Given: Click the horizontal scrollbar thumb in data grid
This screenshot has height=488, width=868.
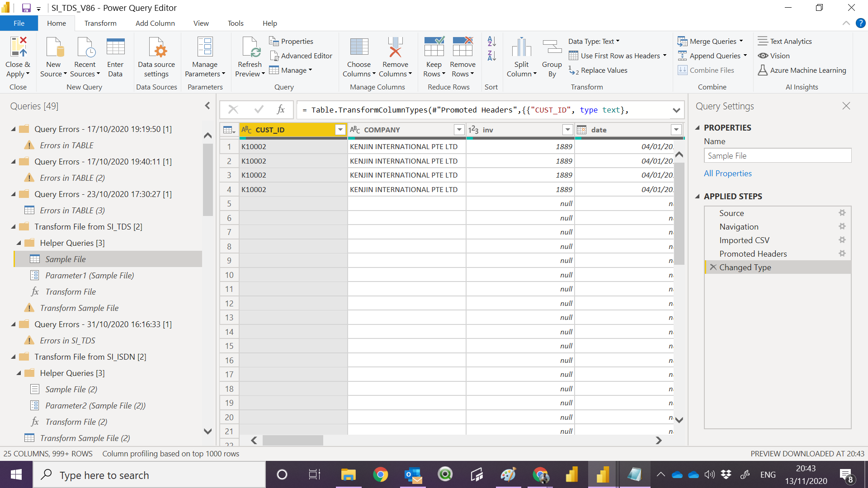Looking at the screenshot, I should [293, 440].
